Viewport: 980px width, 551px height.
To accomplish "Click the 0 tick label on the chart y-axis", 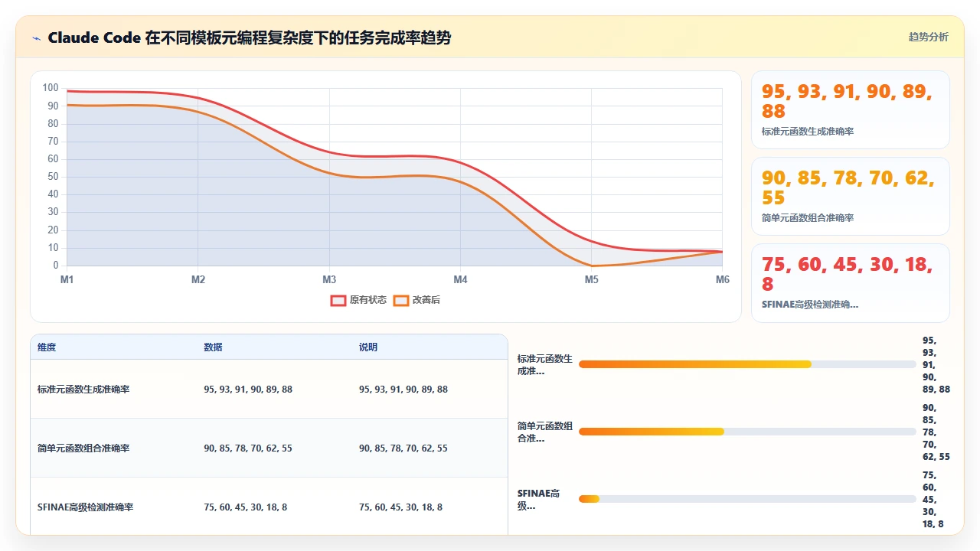I will (x=56, y=266).
